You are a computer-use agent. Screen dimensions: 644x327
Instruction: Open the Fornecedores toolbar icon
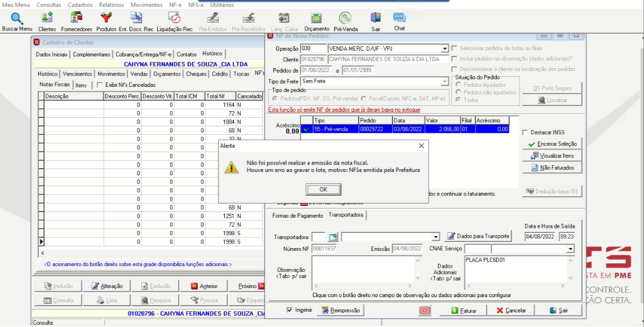click(x=76, y=18)
